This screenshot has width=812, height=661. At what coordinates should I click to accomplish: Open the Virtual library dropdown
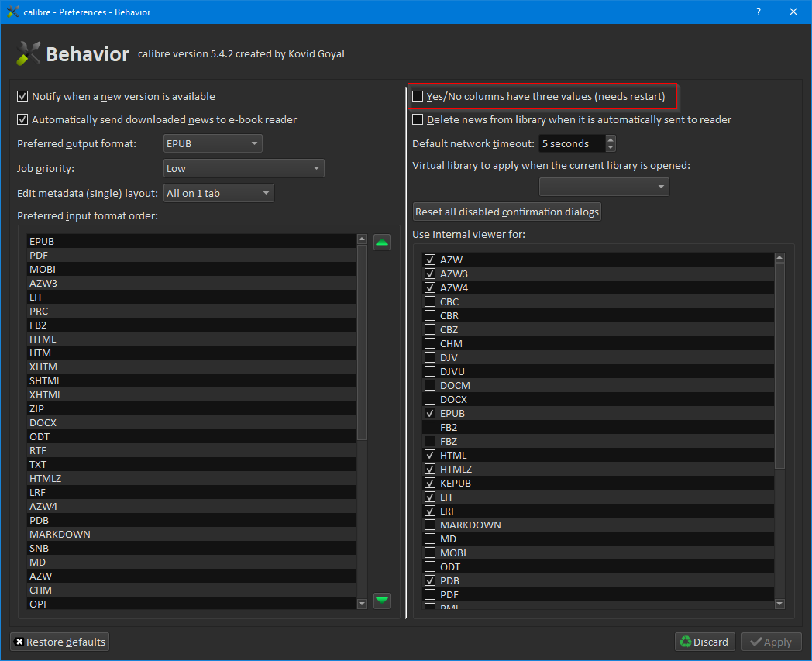click(604, 187)
